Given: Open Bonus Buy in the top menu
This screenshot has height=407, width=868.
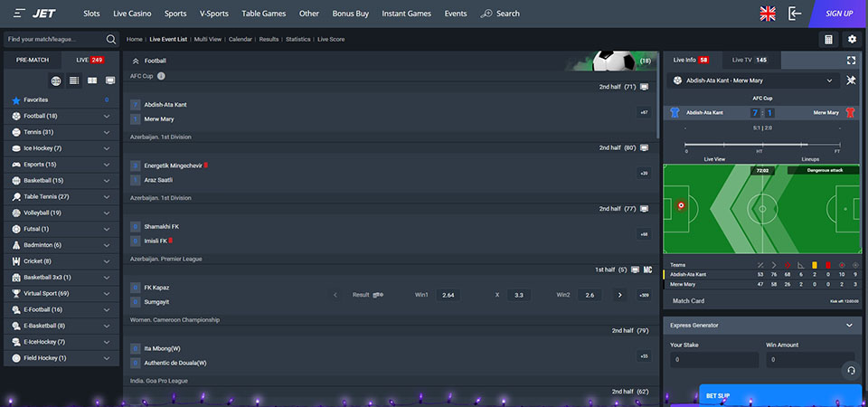Looking at the screenshot, I should click(351, 14).
